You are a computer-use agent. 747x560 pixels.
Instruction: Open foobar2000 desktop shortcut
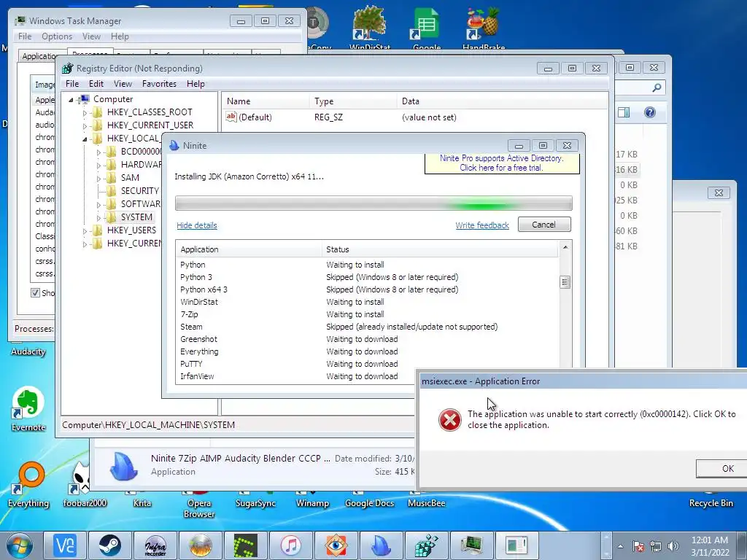pyautogui.click(x=85, y=485)
